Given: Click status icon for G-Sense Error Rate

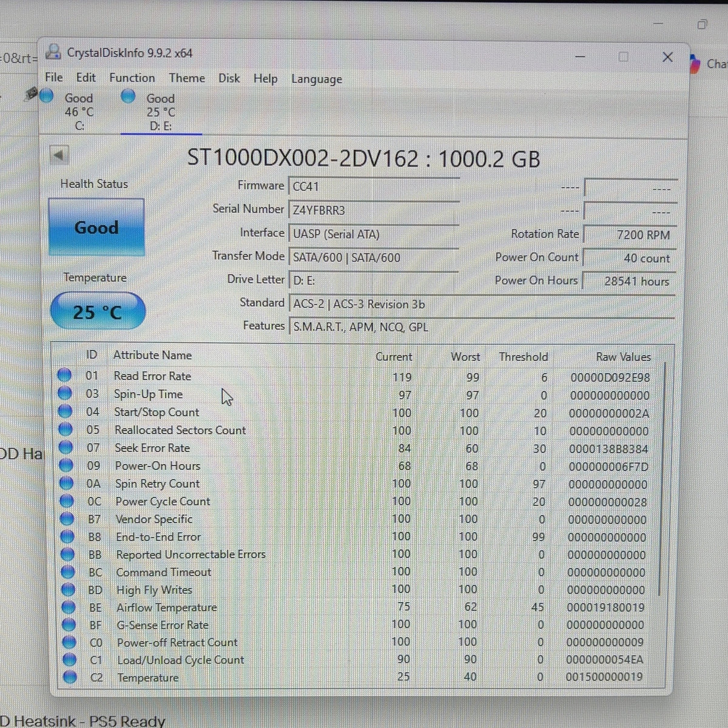Looking at the screenshot, I should tap(69, 625).
